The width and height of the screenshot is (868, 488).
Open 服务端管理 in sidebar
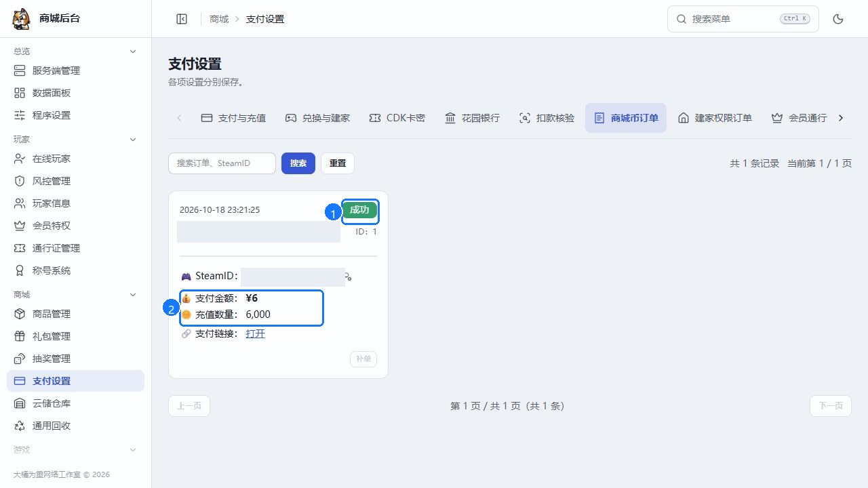tap(75, 70)
